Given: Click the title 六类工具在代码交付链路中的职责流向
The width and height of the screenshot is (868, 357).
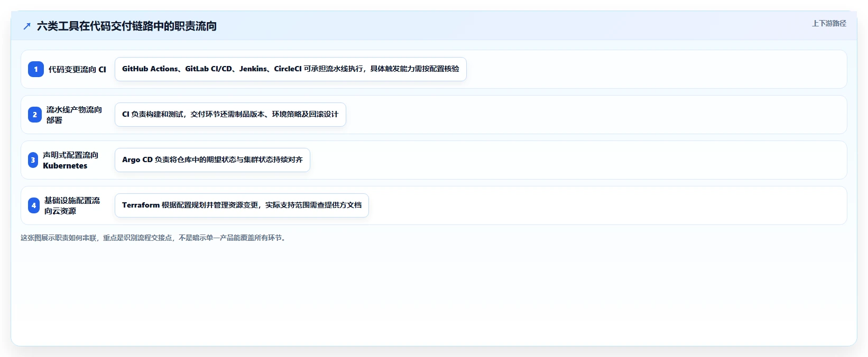Looking at the screenshot, I should pyautogui.click(x=127, y=26).
